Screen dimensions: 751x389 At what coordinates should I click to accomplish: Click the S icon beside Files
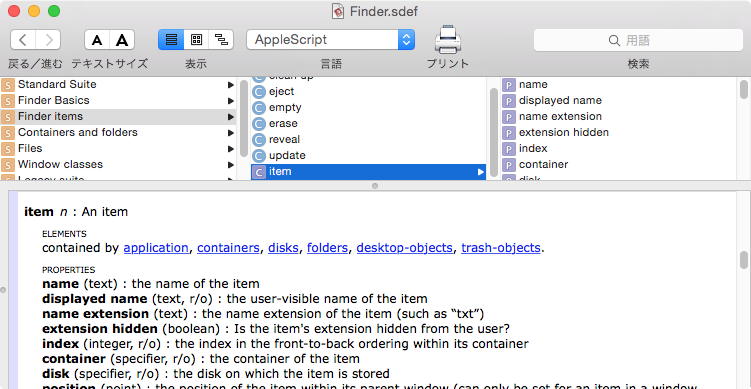pyautogui.click(x=8, y=149)
